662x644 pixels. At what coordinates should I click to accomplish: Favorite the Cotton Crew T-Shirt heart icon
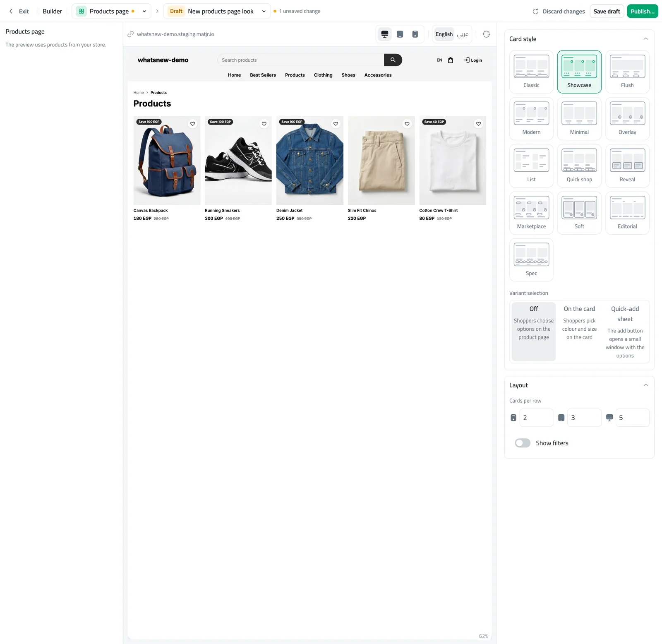[478, 124]
